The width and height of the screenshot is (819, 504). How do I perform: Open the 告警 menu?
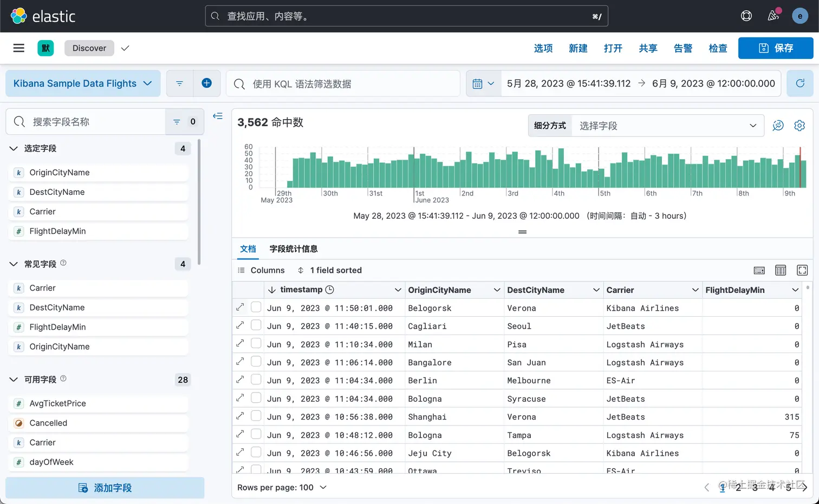683,48
